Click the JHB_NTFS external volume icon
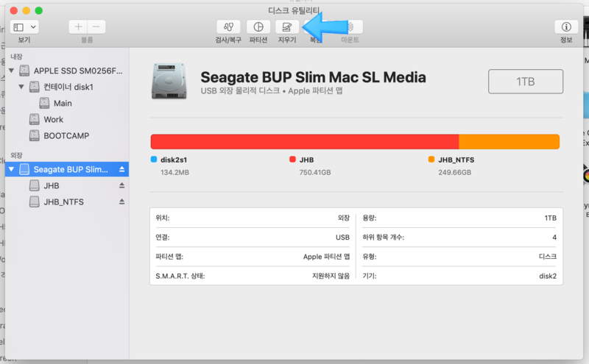Image resolution: width=589 pixels, height=364 pixels. pos(35,201)
